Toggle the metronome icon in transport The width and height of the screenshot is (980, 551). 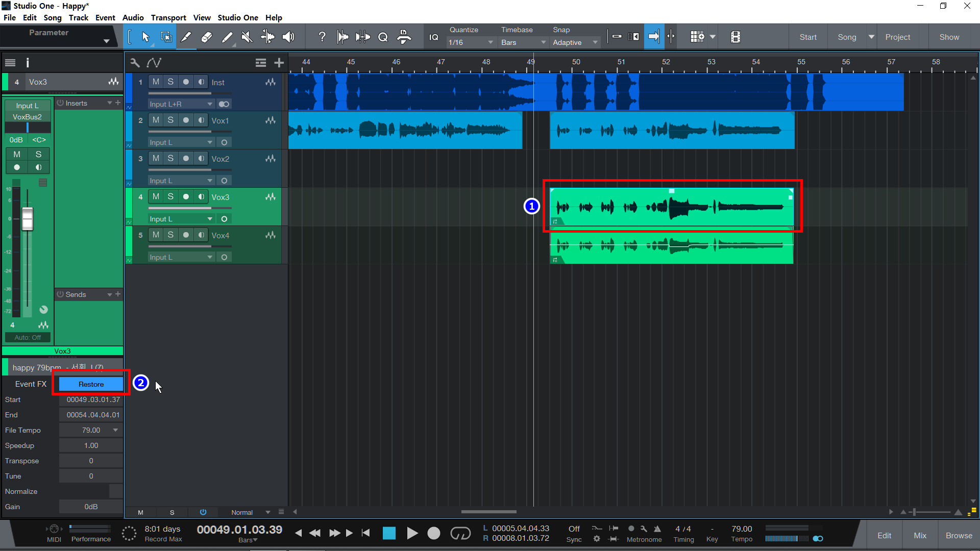pos(657,529)
